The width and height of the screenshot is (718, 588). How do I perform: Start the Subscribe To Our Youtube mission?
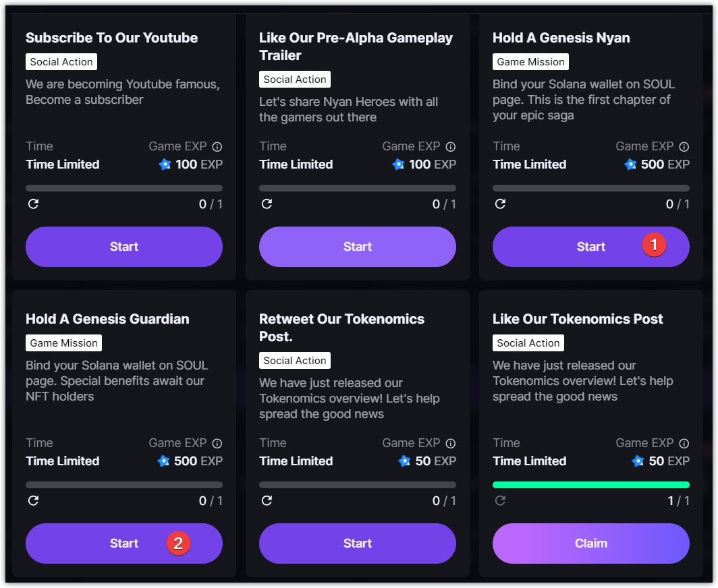pyautogui.click(x=124, y=247)
